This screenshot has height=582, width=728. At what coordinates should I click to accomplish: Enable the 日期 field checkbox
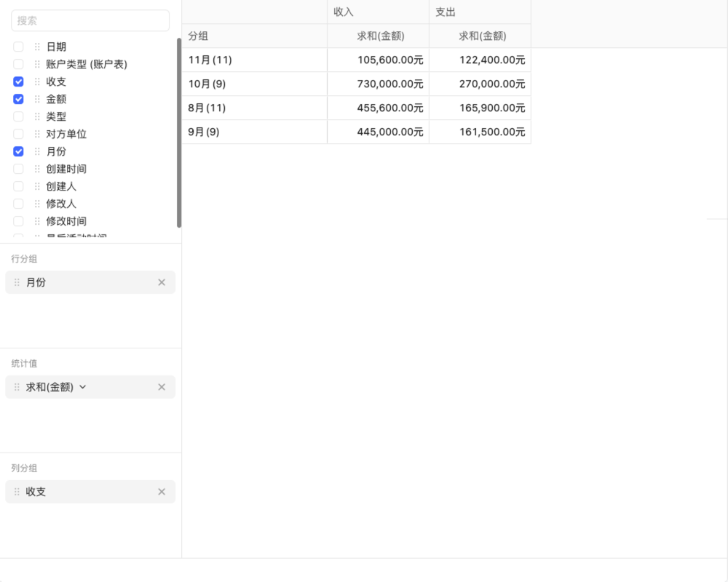coord(17,47)
